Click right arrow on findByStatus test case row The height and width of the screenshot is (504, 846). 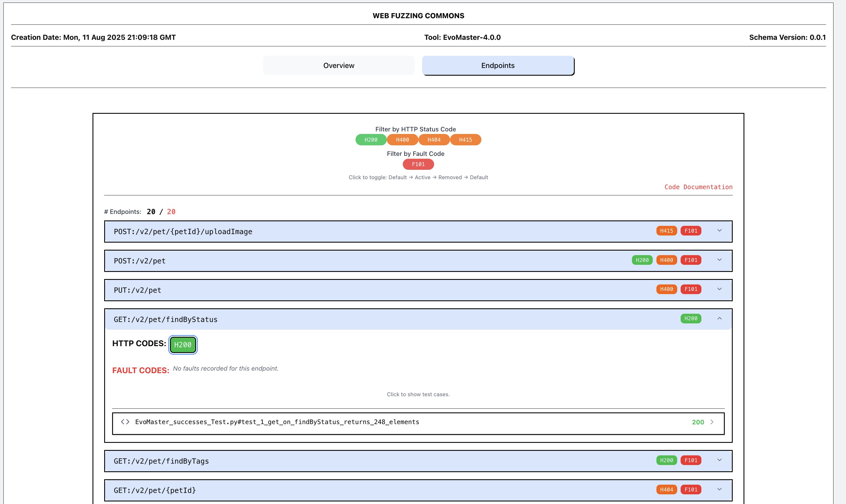click(712, 422)
